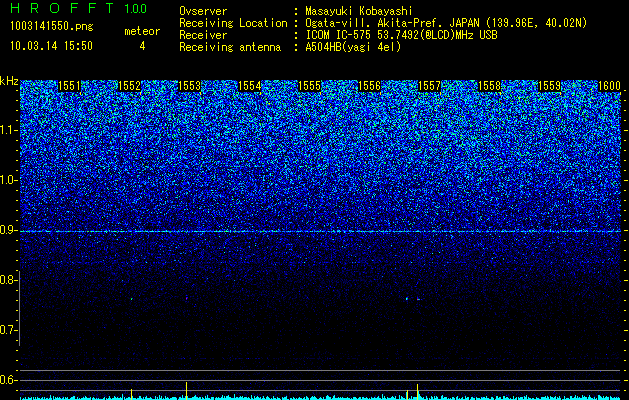Screen dimensions: 629x400
Task: Click the 1600 time marker
Action: [609, 86]
